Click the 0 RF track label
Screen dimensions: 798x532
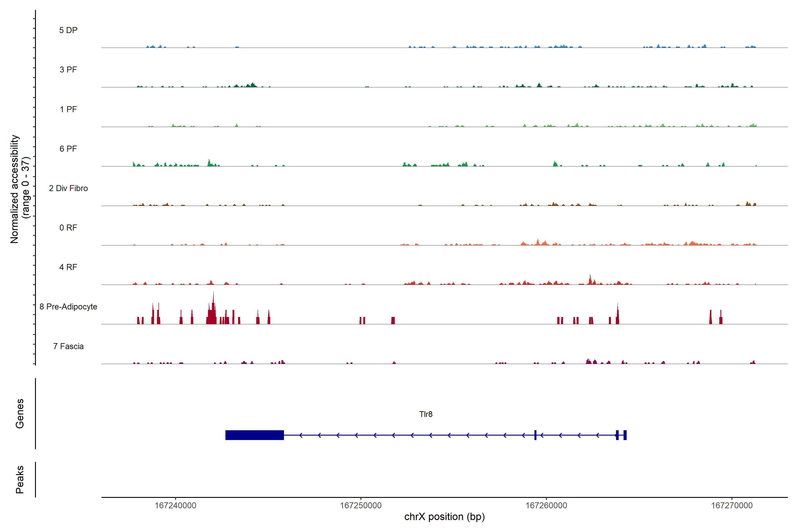click(x=68, y=228)
